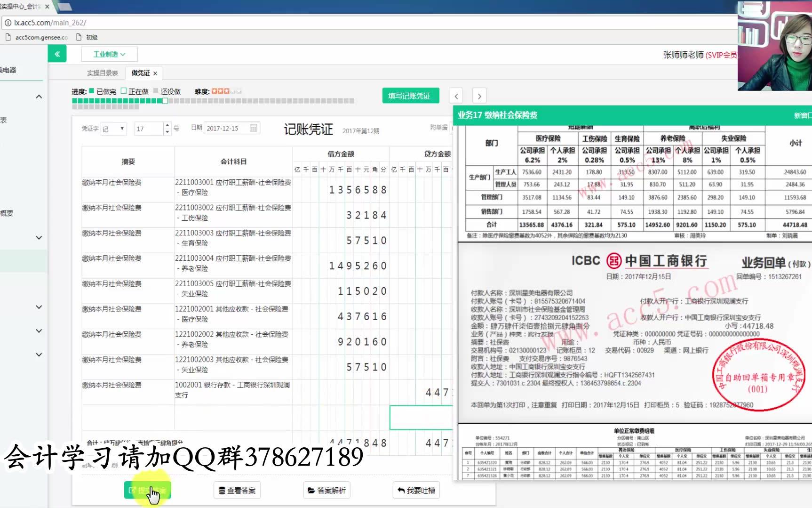The width and height of the screenshot is (812, 508).
Task: Collapse sidebar with double-chevron icon
Action: pos(57,54)
